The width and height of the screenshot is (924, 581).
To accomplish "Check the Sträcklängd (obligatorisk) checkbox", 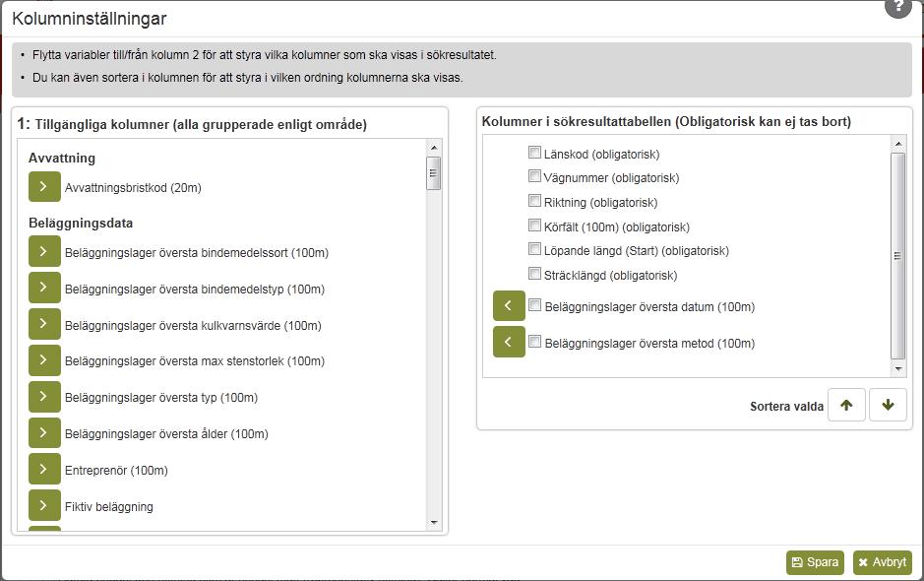I will [534, 274].
